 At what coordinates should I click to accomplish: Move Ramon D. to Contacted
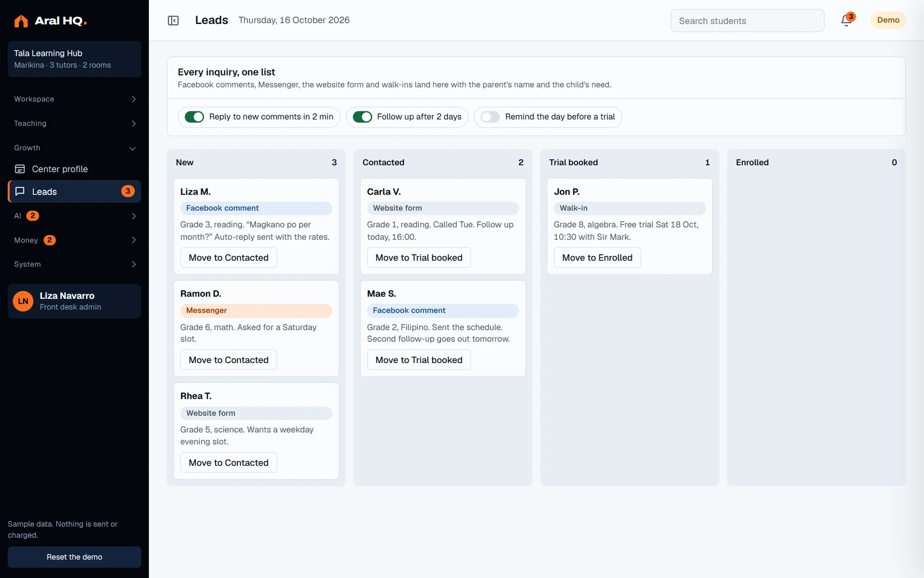coord(229,360)
